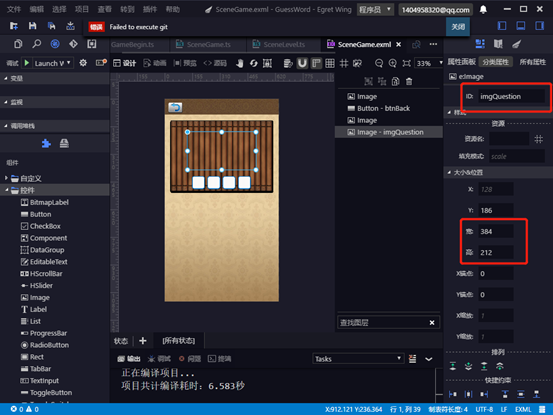Screen dimensions: 553x415
Task: Click the resource picker crosshair icon
Action: tap(539, 139)
